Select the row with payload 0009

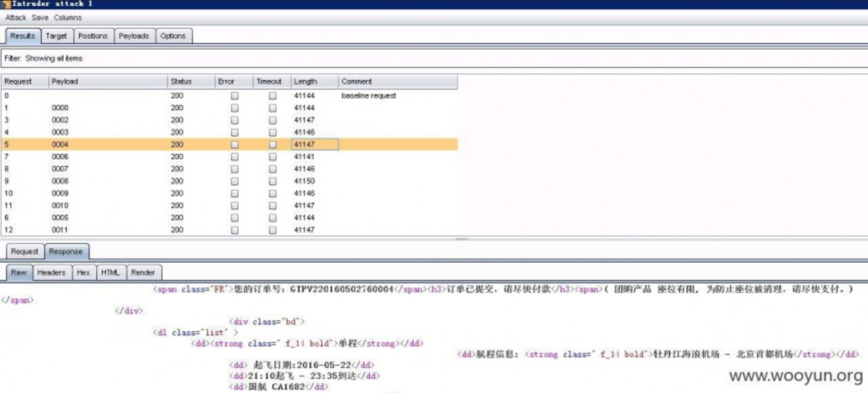(229, 194)
